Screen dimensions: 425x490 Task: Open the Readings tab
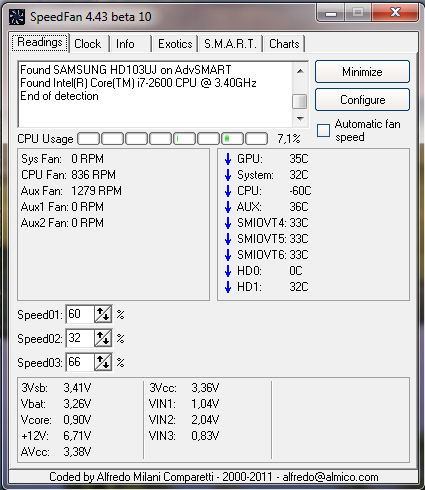point(40,43)
